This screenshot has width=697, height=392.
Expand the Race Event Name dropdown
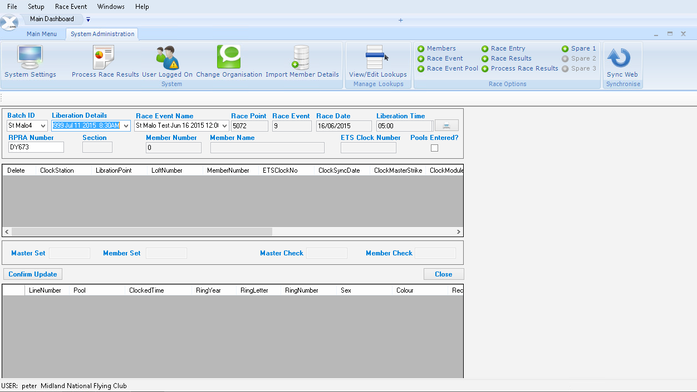tap(224, 126)
